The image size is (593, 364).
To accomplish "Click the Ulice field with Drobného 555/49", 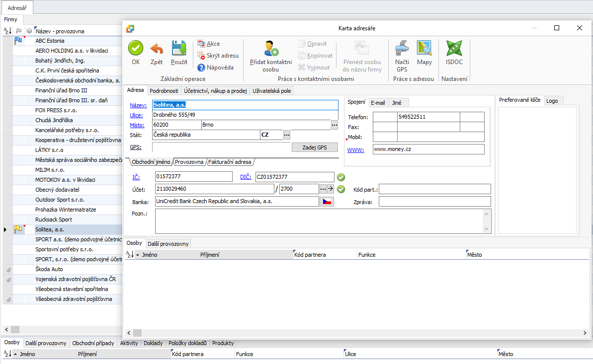I will [x=245, y=115].
